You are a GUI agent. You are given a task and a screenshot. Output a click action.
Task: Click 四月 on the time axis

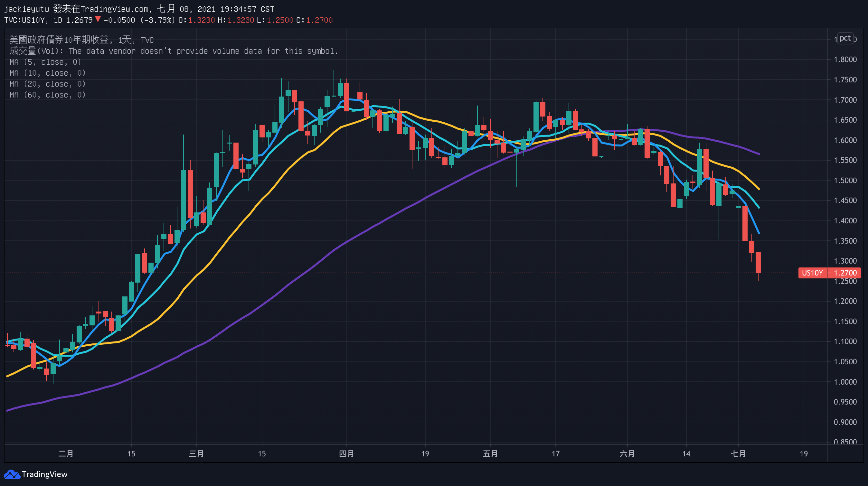346,454
